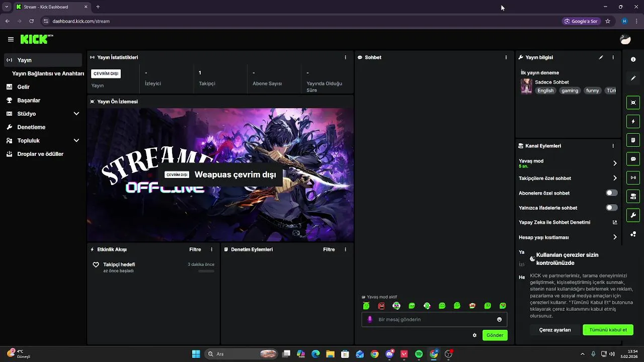
Task: Select Yayın in the left sidebar
Action: tap(43, 60)
